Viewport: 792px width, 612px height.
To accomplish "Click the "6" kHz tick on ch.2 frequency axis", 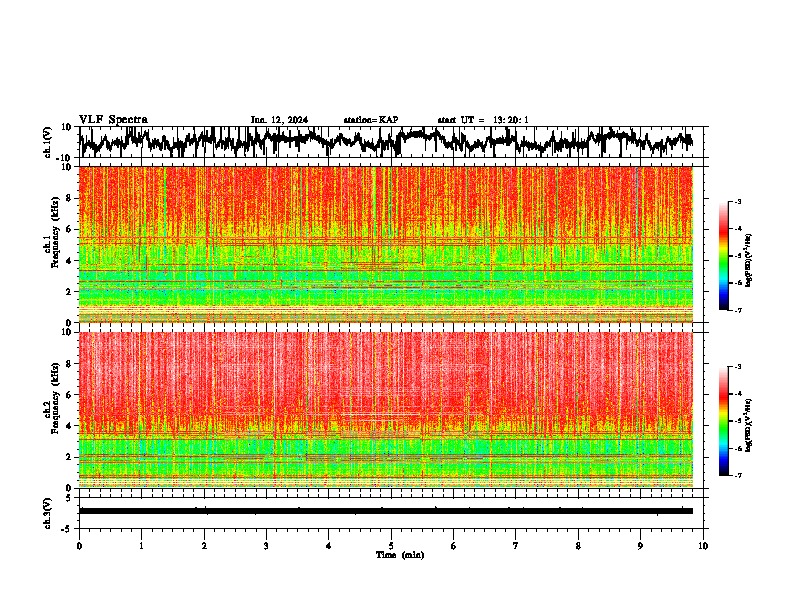I will point(70,395).
